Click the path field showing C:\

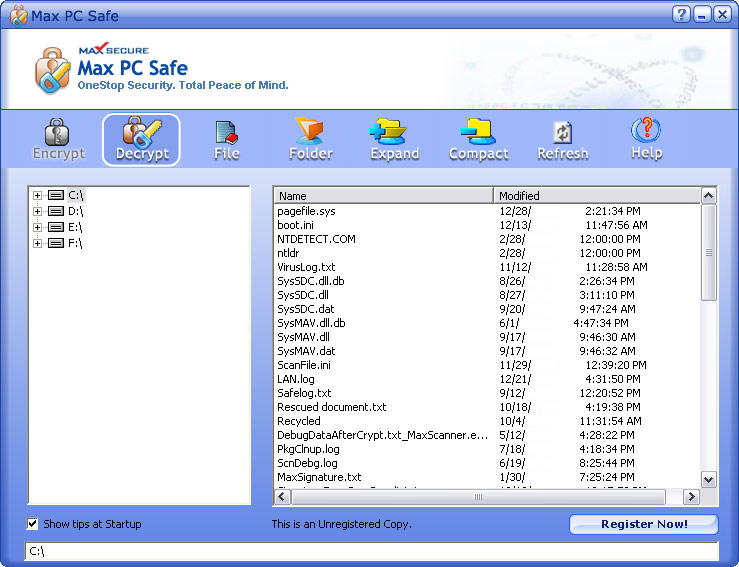point(371,551)
